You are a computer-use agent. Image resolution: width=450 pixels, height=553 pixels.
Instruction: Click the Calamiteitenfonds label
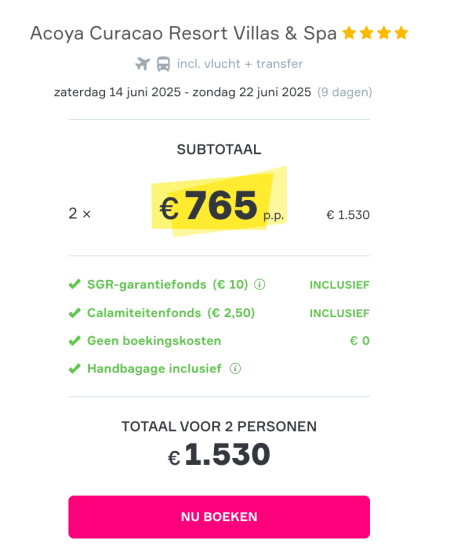pos(144,313)
